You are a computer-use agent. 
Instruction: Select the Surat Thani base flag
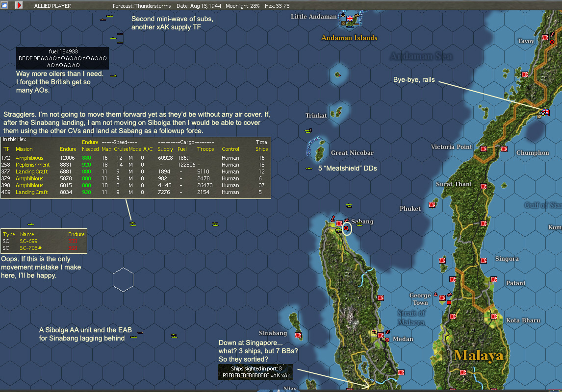click(x=483, y=186)
